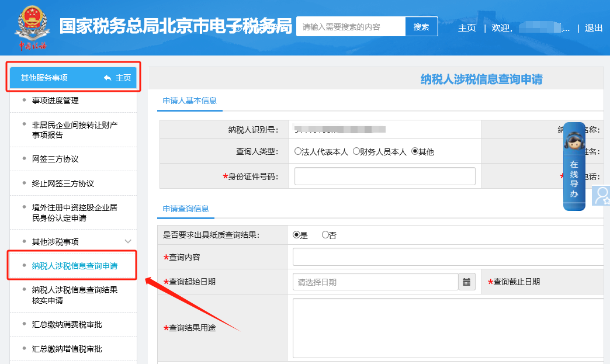Click the 纳税人识别号 label
Viewport: 610px width, 364px height.
[253, 130]
